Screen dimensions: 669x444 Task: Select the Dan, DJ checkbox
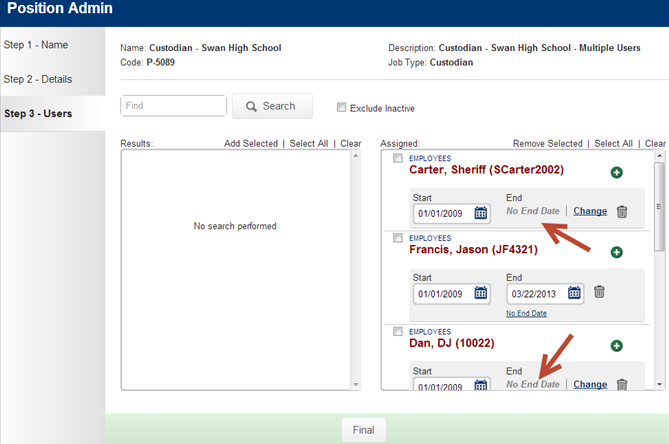[x=398, y=331]
